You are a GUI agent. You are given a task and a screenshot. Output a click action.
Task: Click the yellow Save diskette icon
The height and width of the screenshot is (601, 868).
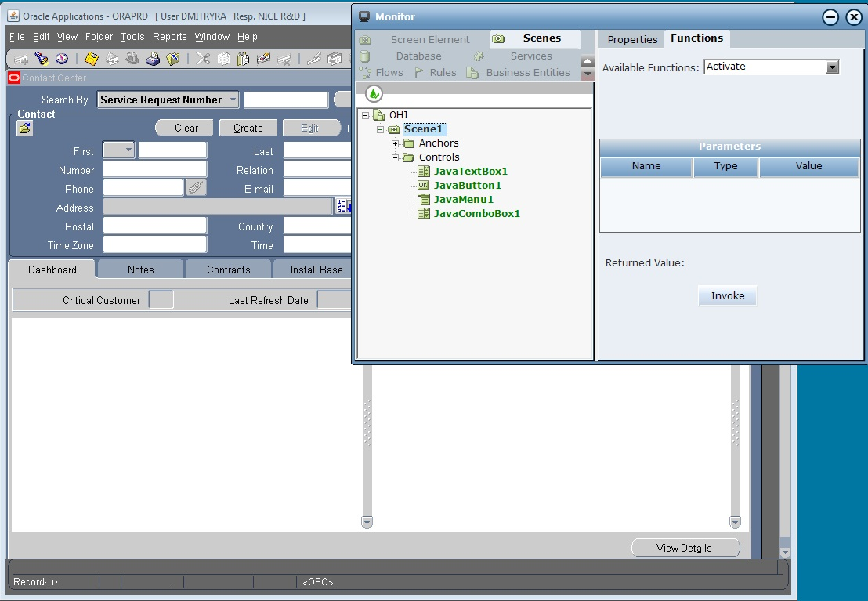(x=92, y=58)
